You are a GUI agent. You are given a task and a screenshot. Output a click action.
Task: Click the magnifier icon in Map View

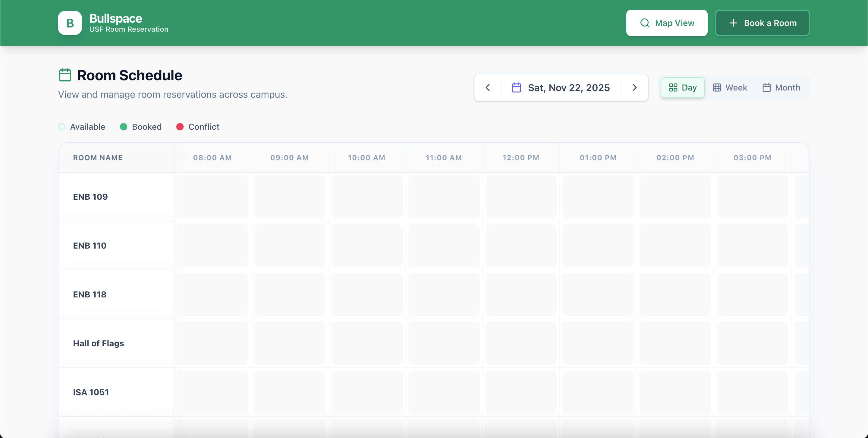point(645,23)
